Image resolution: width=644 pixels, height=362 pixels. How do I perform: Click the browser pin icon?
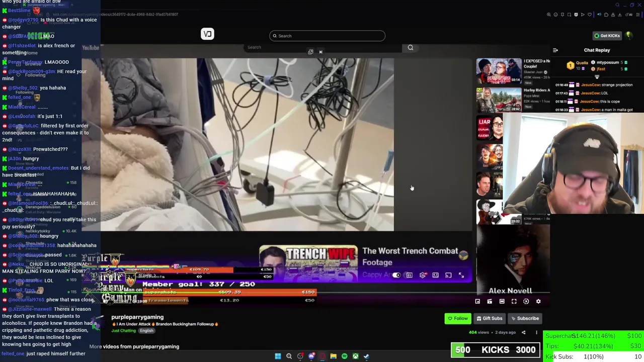pyautogui.click(x=562, y=15)
